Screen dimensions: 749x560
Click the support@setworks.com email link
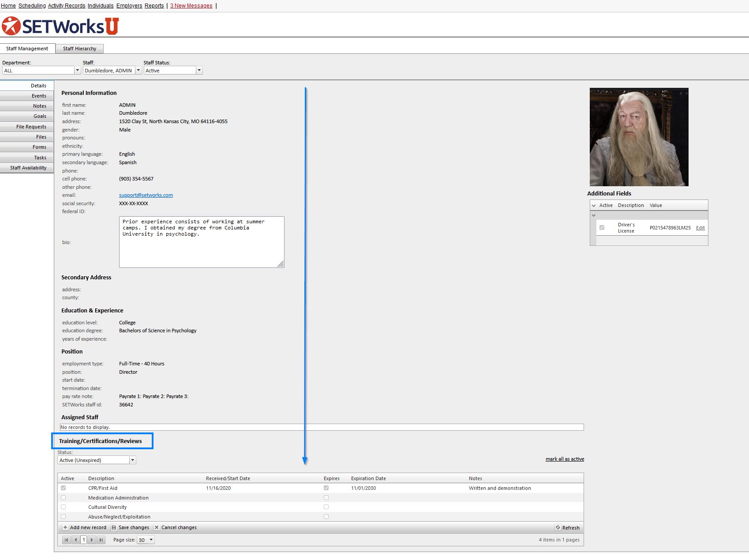point(146,195)
